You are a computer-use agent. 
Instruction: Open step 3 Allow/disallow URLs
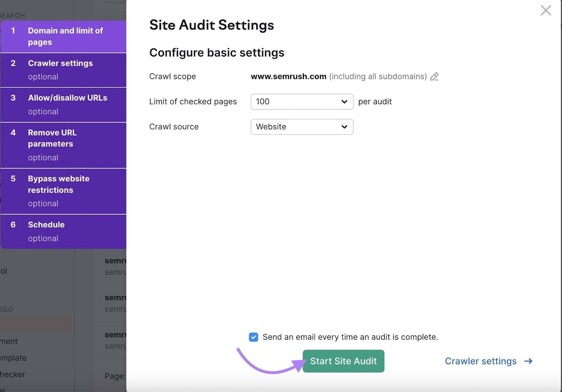pos(63,105)
